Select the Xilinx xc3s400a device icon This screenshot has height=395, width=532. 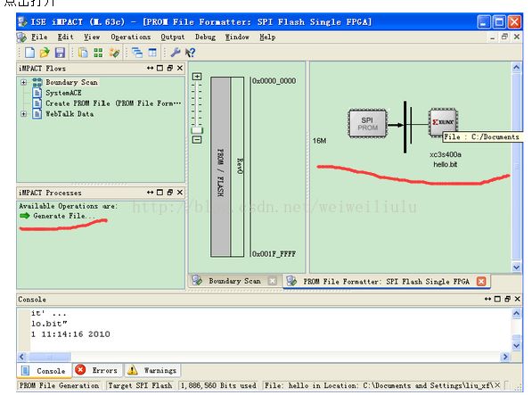(x=443, y=122)
